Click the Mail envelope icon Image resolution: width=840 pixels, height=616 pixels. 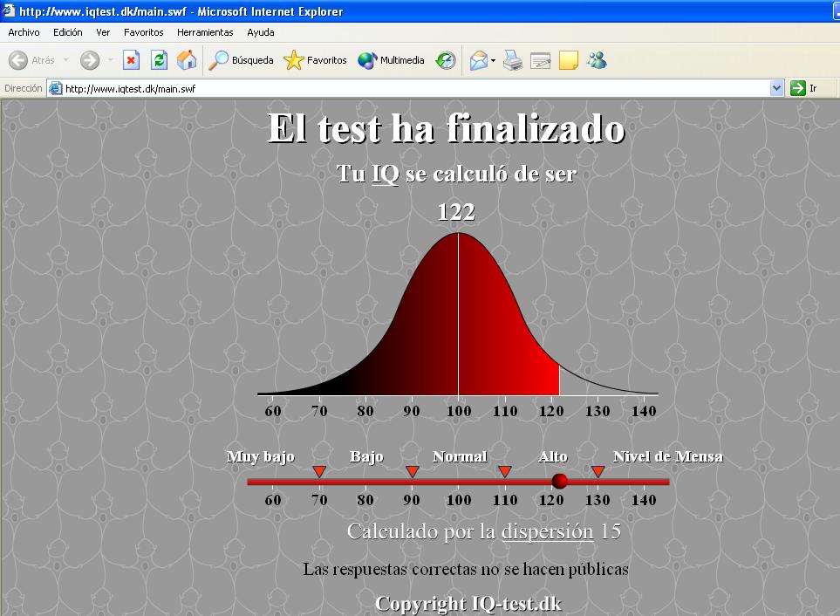click(x=479, y=60)
